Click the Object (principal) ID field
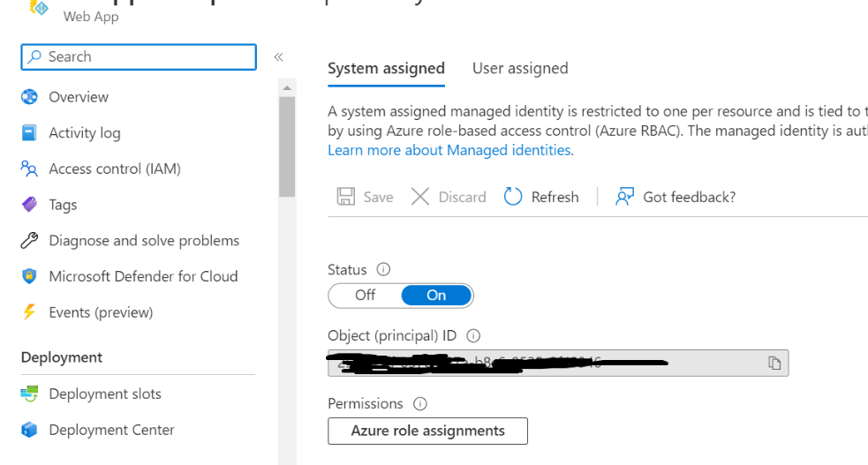This screenshot has width=868, height=465. pyautogui.click(x=558, y=363)
